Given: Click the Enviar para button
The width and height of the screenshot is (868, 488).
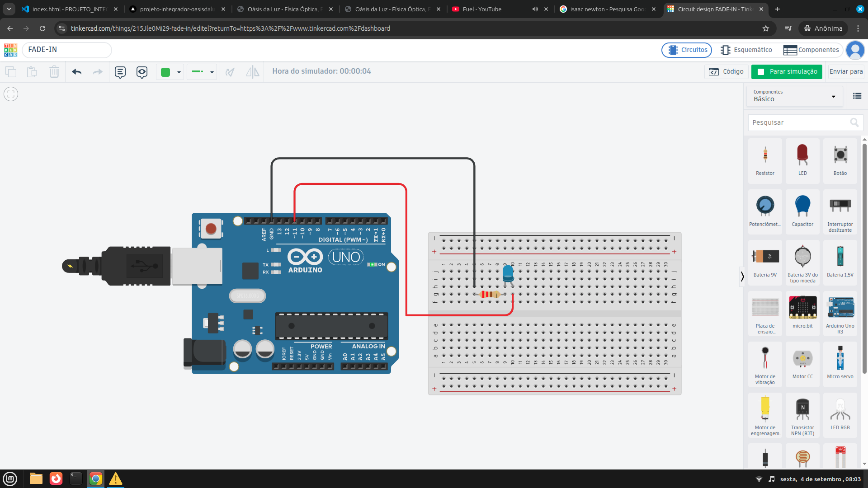Looking at the screenshot, I should pos(846,71).
